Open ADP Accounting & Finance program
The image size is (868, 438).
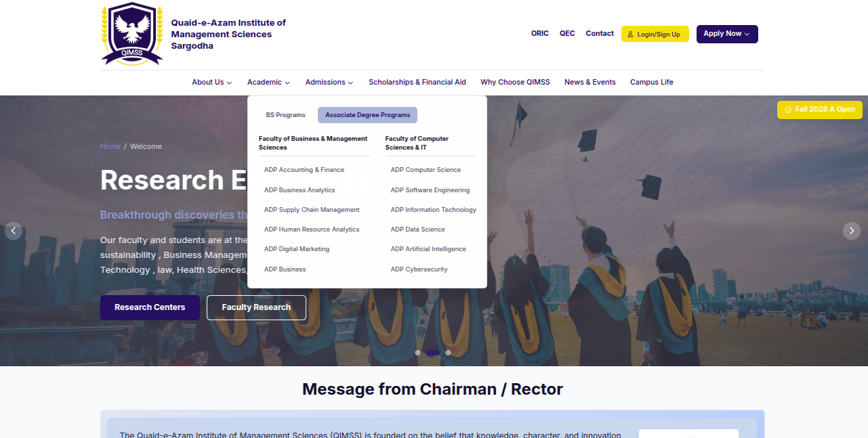click(304, 170)
